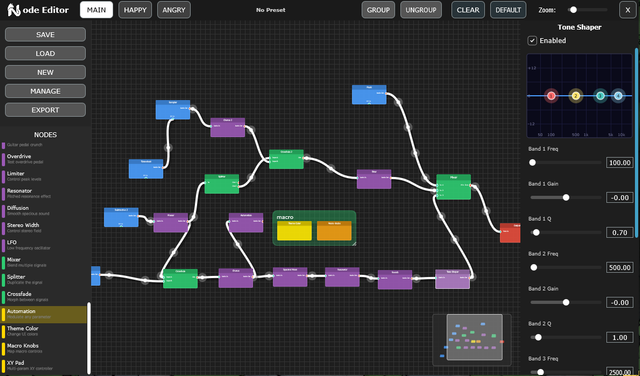Viewport: 640px width, 376px height.
Task: Select the green Crossfade 2 node
Action: (286, 159)
